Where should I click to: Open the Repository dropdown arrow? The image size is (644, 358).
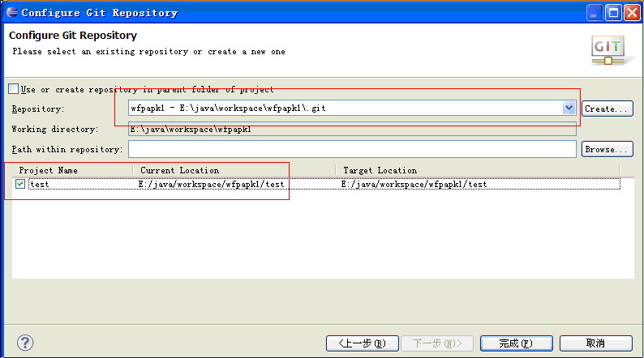click(x=569, y=108)
